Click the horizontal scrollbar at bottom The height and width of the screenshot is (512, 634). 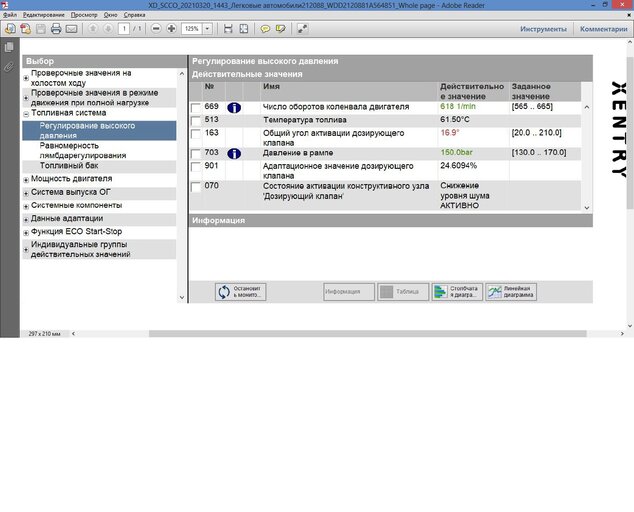click(368, 334)
